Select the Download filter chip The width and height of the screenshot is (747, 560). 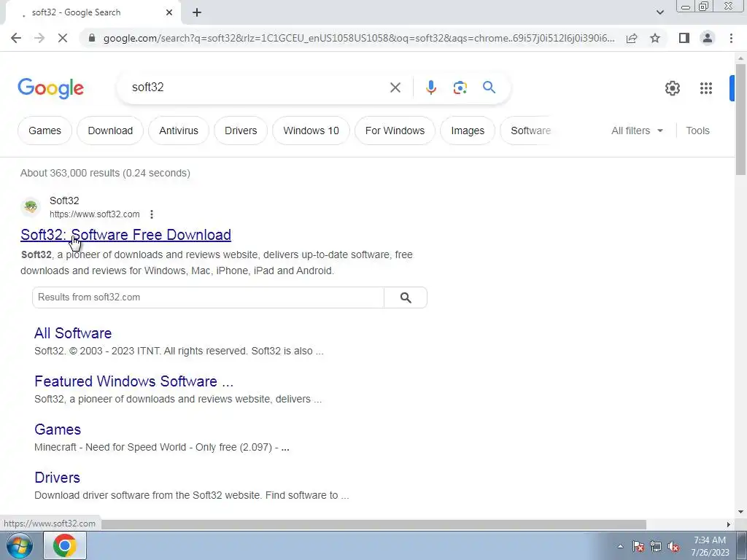pos(110,131)
